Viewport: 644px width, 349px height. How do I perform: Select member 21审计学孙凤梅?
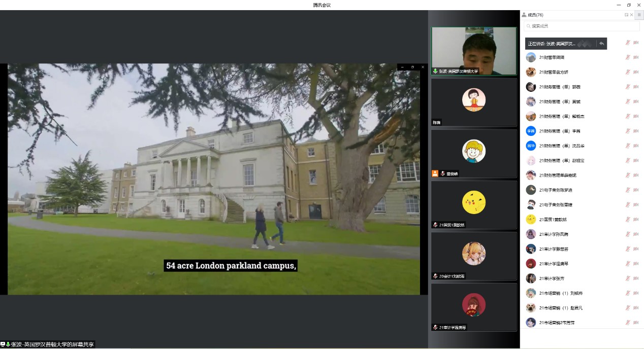pos(582,234)
